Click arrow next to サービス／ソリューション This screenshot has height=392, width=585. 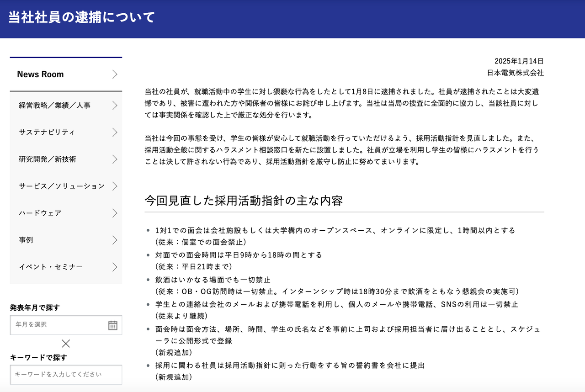point(115,186)
